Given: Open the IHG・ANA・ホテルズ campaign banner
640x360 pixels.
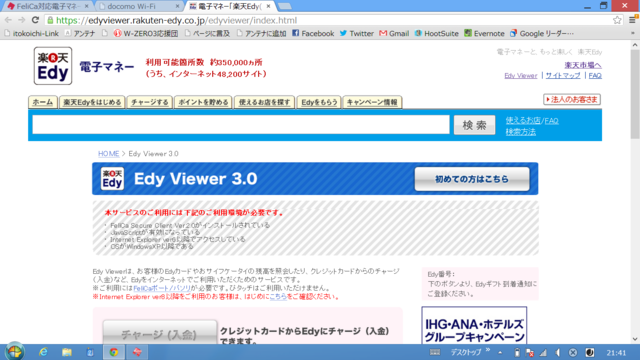Looking at the screenshot, I should click(474, 325).
